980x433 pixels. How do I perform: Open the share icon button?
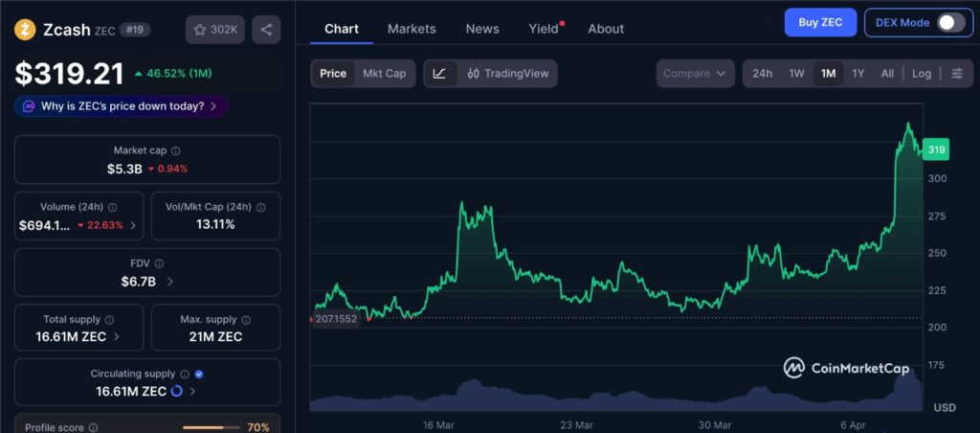click(266, 30)
